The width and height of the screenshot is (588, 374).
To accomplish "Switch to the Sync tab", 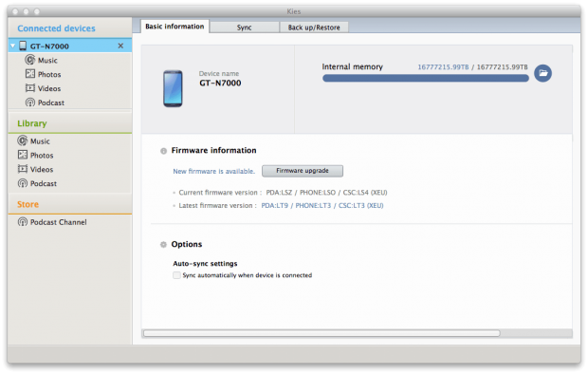I will [244, 28].
